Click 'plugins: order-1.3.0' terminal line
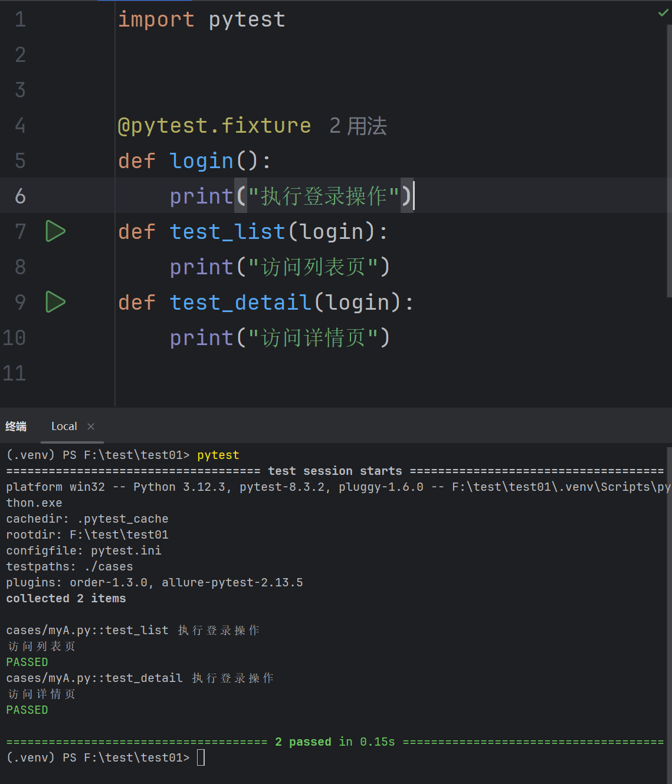The height and width of the screenshot is (784, 672). [155, 582]
